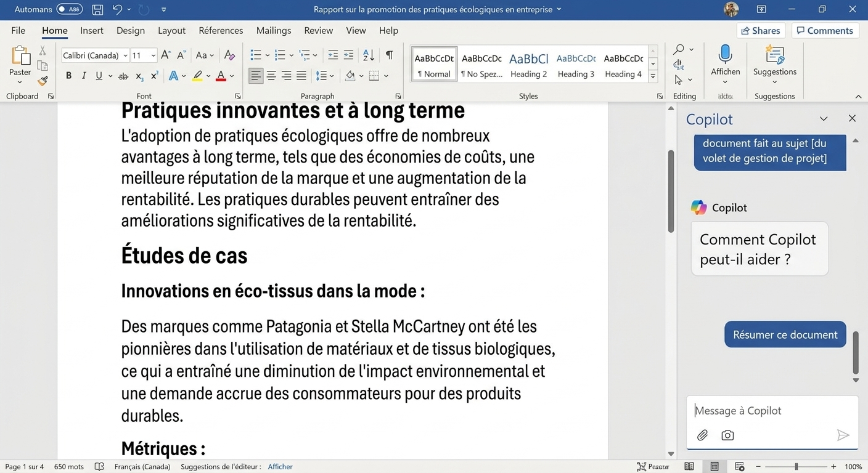Activate the Format Painter brush
This screenshot has height=473, width=868.
(43, 81)
